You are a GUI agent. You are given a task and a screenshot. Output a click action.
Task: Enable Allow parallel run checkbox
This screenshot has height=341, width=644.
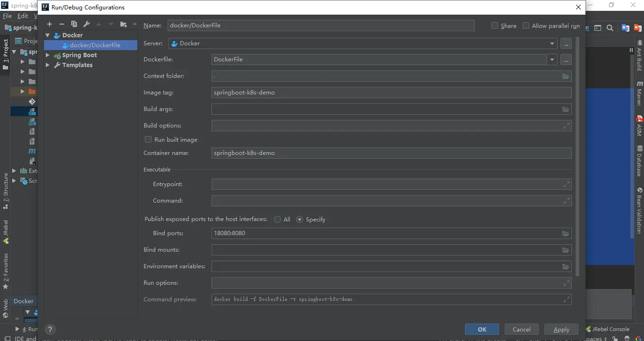(x=526, y=26)
